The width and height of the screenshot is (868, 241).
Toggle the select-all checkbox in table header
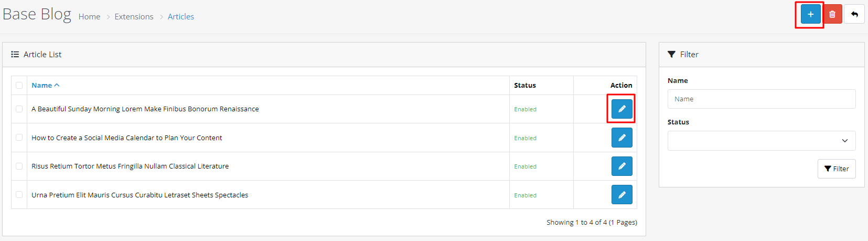coord(19,86)
